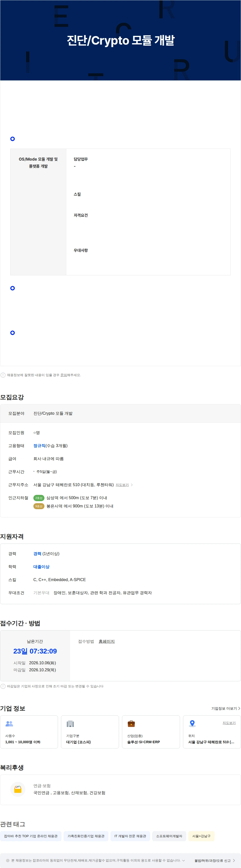Click the industry briefcase icon
This screenshot has width=241, height=868.
(x=131, y=723)
